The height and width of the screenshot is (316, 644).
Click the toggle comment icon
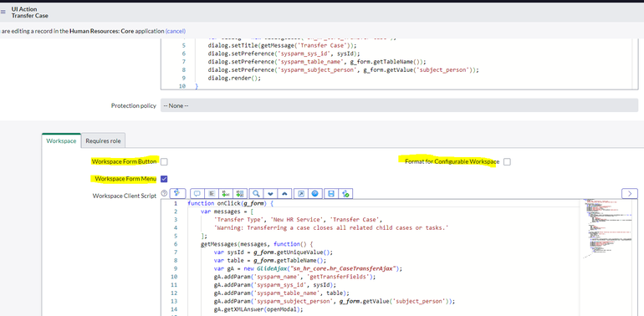[x=197, y=193]
